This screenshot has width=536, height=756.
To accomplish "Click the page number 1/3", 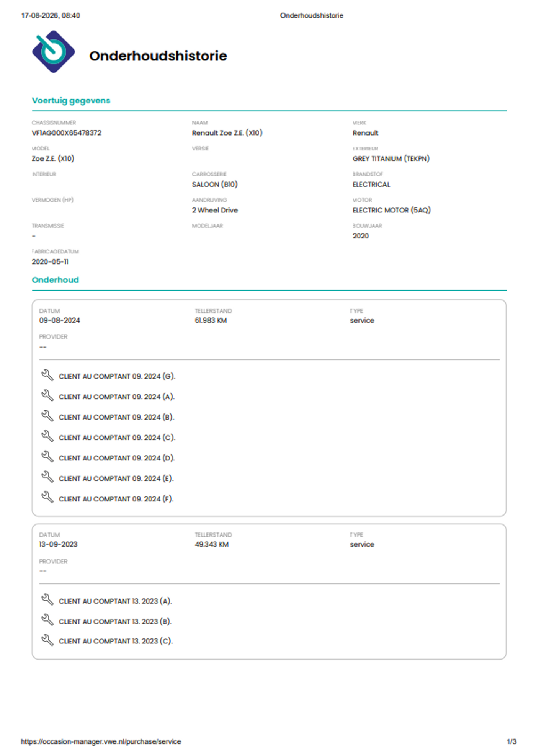I will pos(511,741).
